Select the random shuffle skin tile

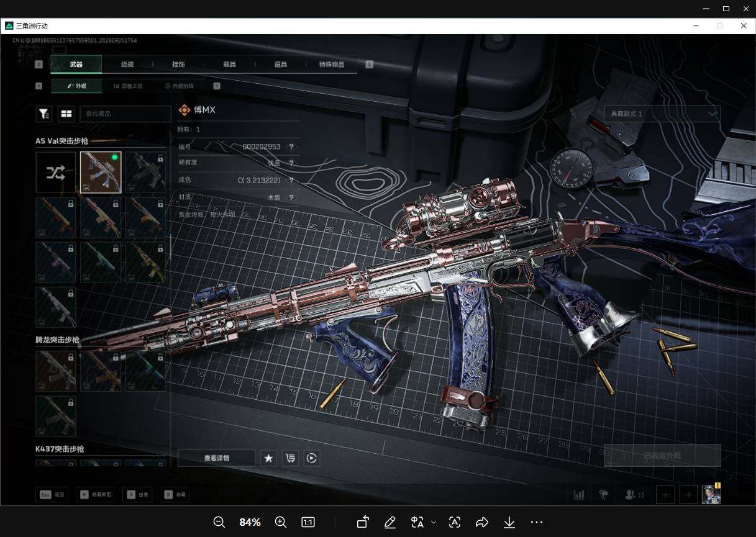[x=56, y=173]
